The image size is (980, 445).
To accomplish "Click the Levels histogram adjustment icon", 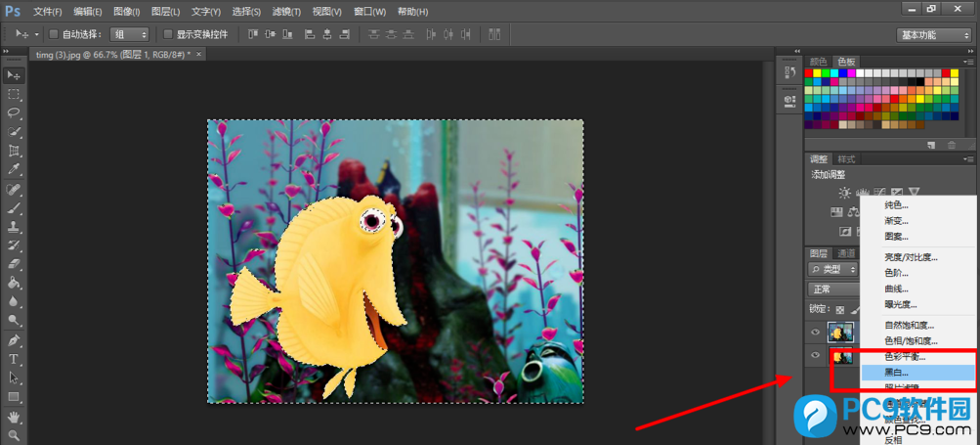I will [x=863, y=192].
